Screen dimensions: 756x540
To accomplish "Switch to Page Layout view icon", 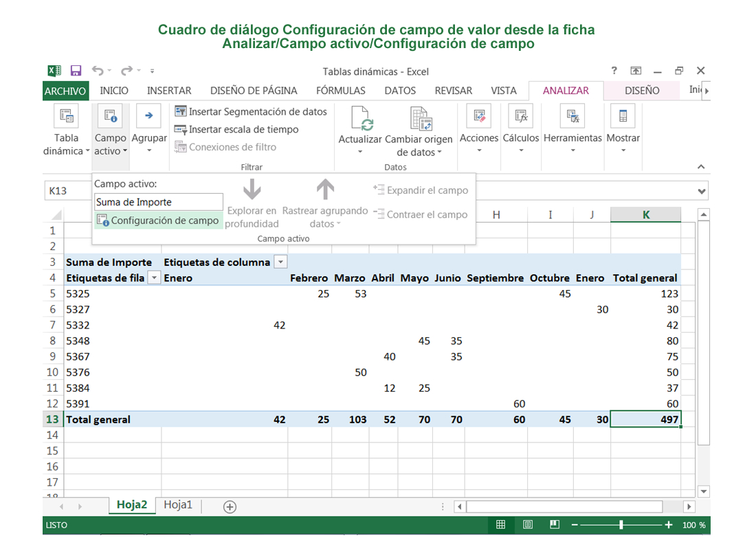I will (528, 525).
